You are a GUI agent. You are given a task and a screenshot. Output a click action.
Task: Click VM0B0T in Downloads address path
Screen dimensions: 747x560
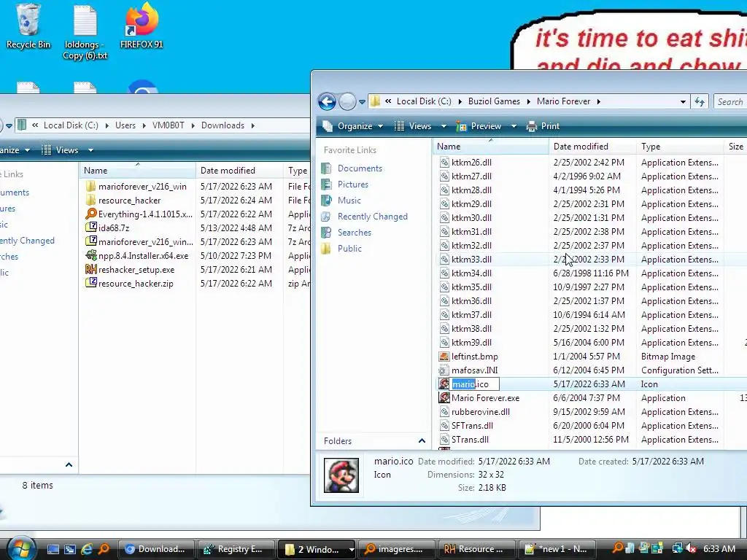pyautogui.click(x=169, y=125)
